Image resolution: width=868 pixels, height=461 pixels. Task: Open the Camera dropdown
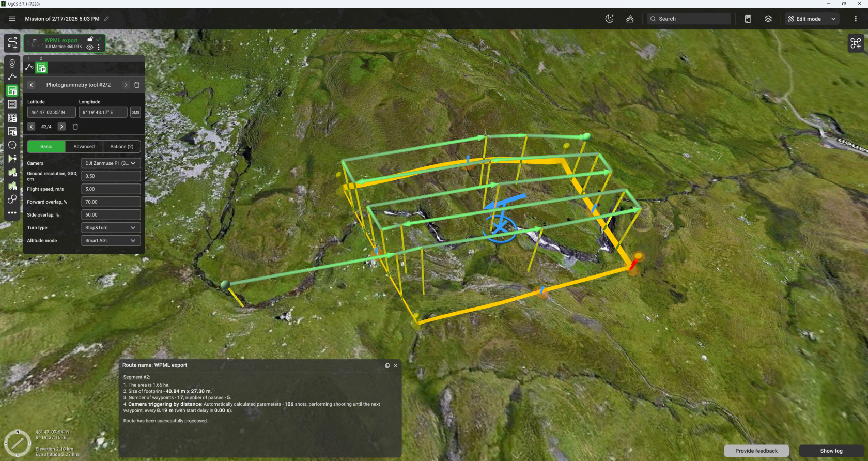coord(111,163)
